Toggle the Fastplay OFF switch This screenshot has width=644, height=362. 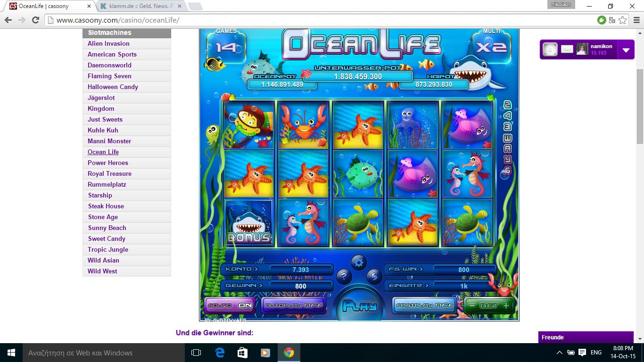424,305
